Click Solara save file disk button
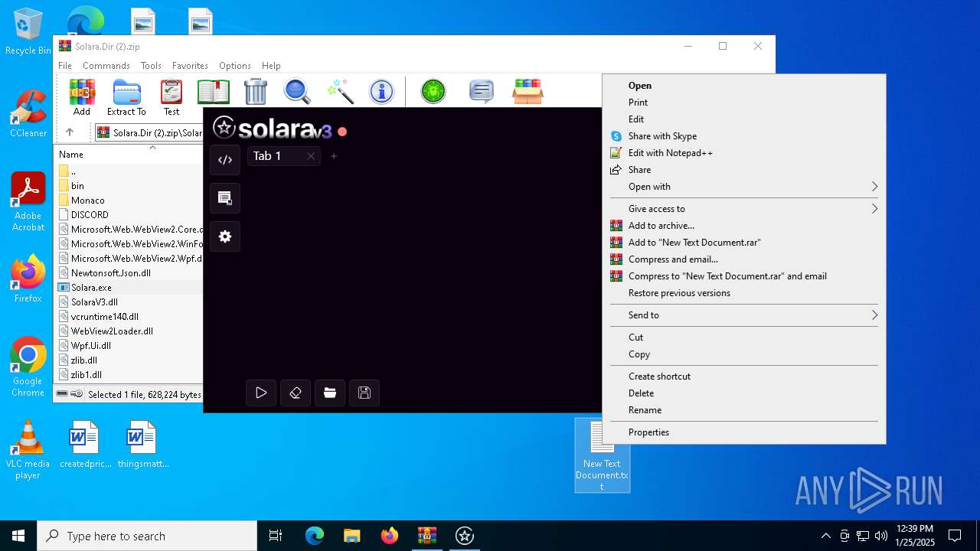 [364, 393]
